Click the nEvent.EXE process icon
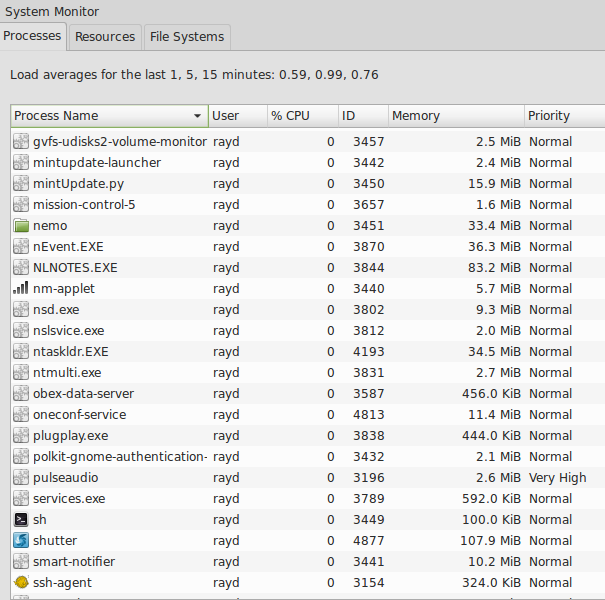Viewport: 605px width, 600px height. [21, 247]
